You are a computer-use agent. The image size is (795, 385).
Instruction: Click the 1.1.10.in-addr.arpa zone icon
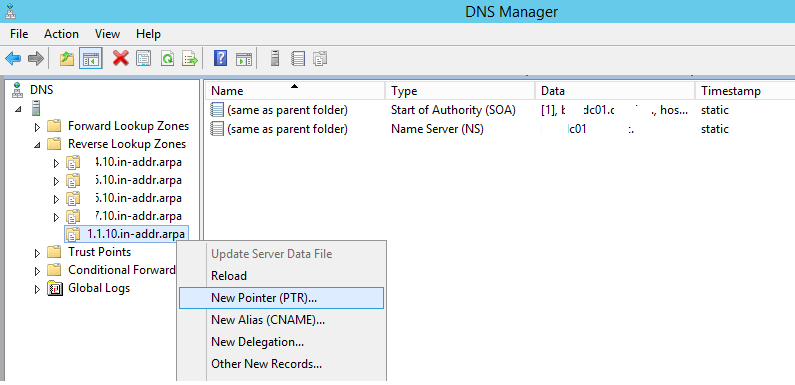74,234
